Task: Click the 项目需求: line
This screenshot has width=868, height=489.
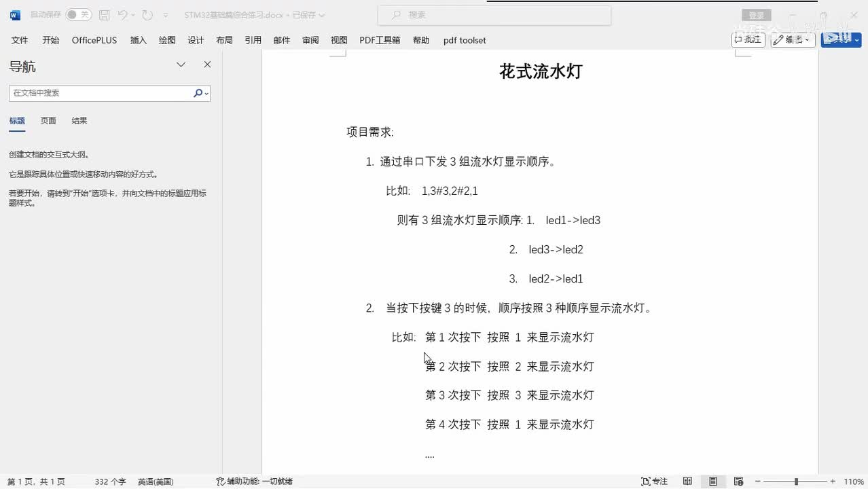Action: pos(370,132)
